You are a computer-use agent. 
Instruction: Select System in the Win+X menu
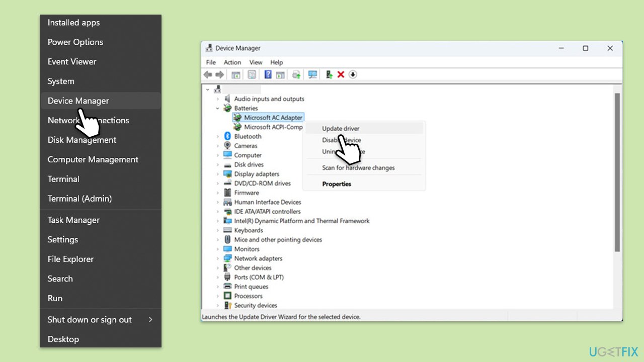tap(101, 81)
